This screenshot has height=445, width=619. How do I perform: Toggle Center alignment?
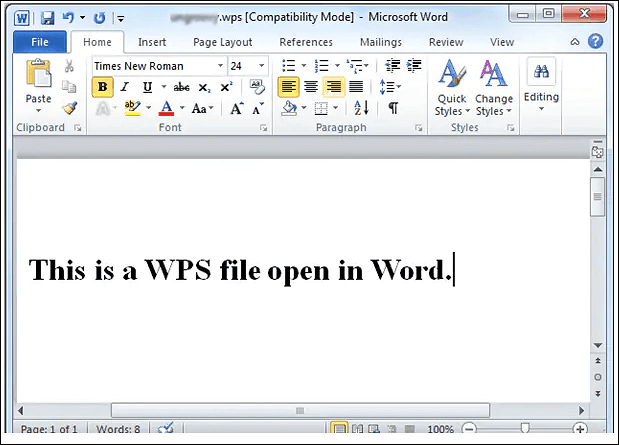311,87
